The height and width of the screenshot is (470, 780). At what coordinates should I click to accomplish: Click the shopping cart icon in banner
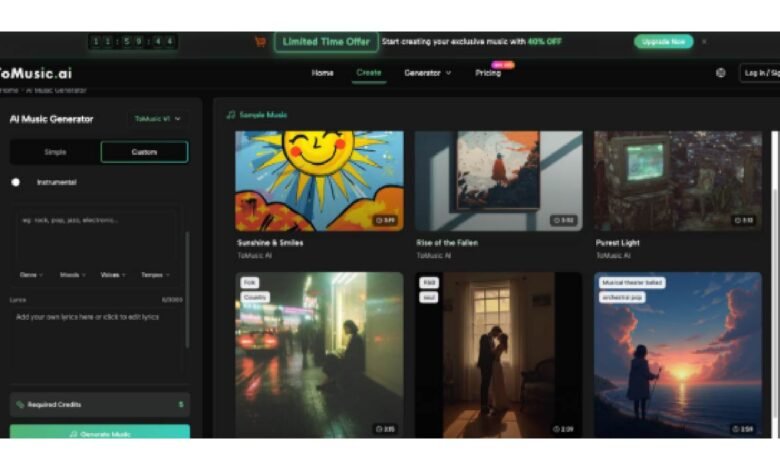click(260, 42)
